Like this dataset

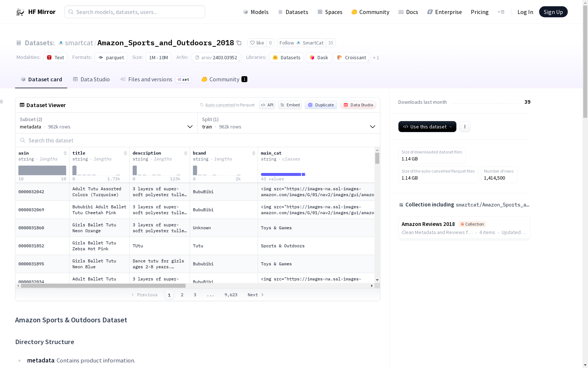coord(257,43)
